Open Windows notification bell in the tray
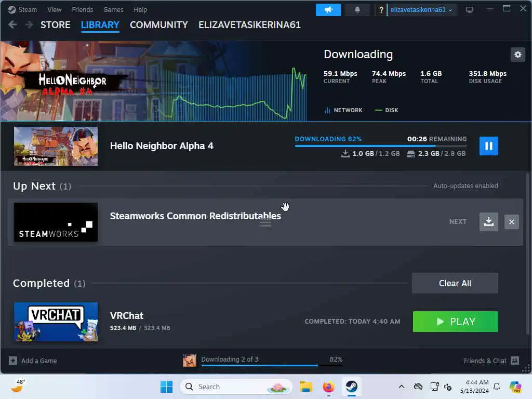Image resolution: width=532 pixels, height=399 pixels. (x=497, y=387)
